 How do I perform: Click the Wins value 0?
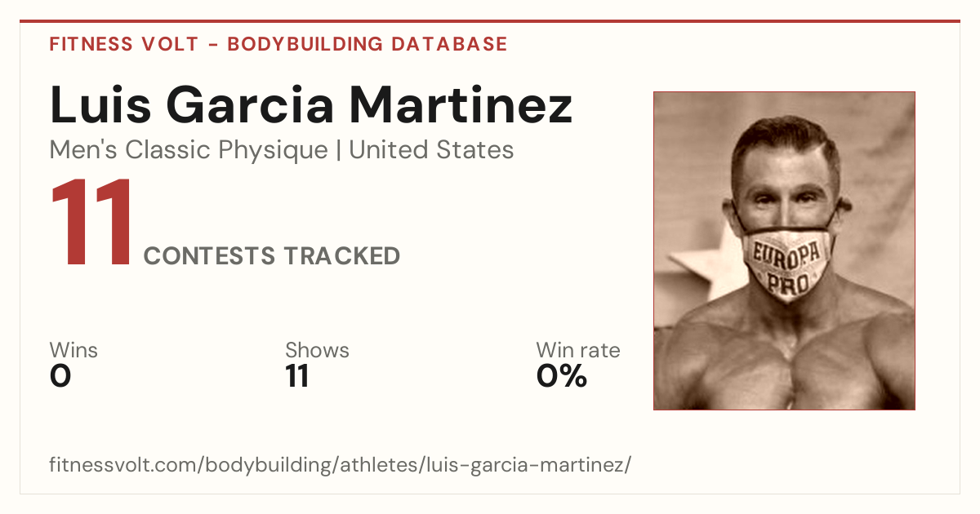tap(60, 377)
